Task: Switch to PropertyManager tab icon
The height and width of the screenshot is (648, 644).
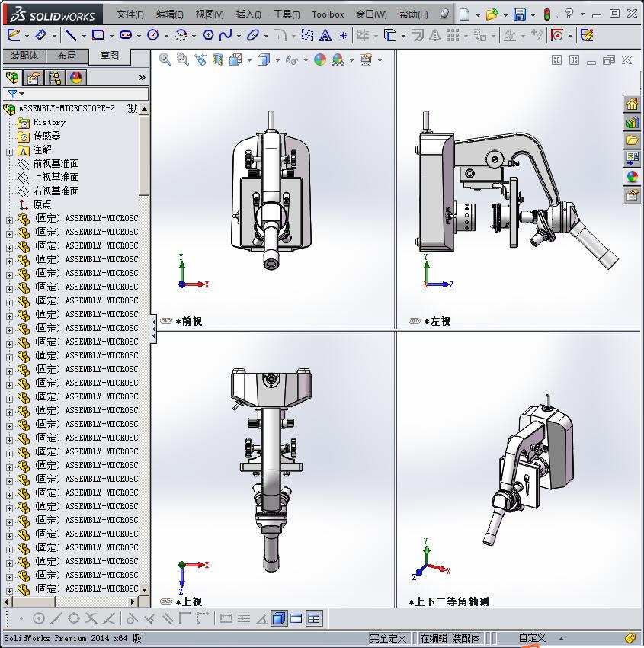Action: pos(34,78)
